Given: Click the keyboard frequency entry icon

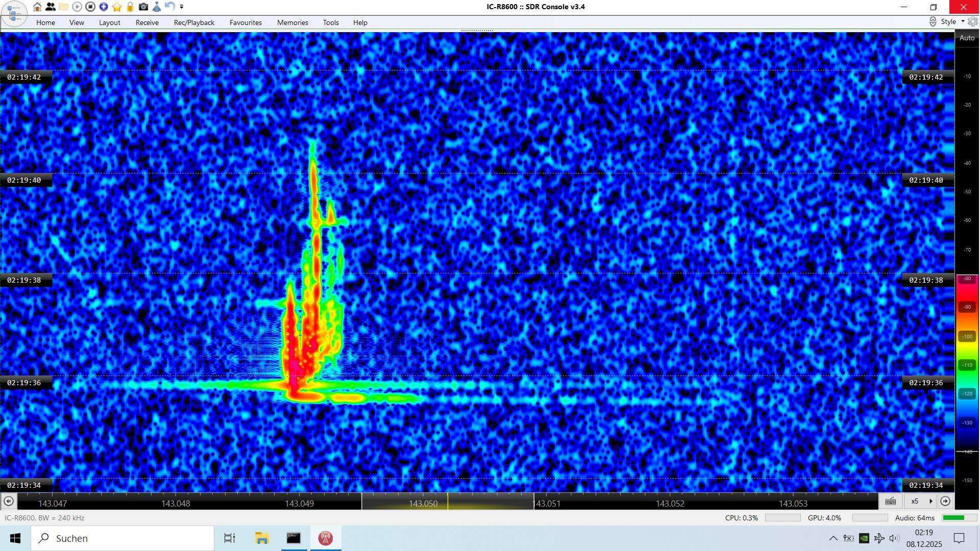Looking at the screenshot, I should click(891, 502).
